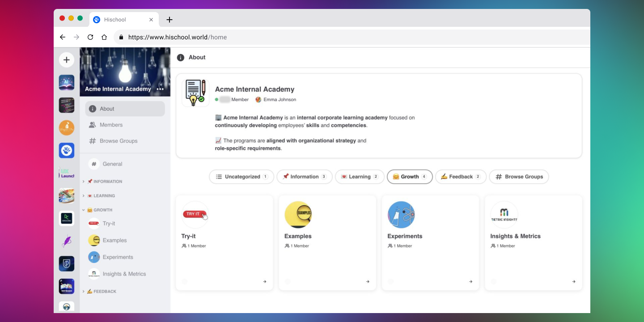Click Experiments flask icon in sidebar
Viewport: 644px width, 322px height.
94,257
